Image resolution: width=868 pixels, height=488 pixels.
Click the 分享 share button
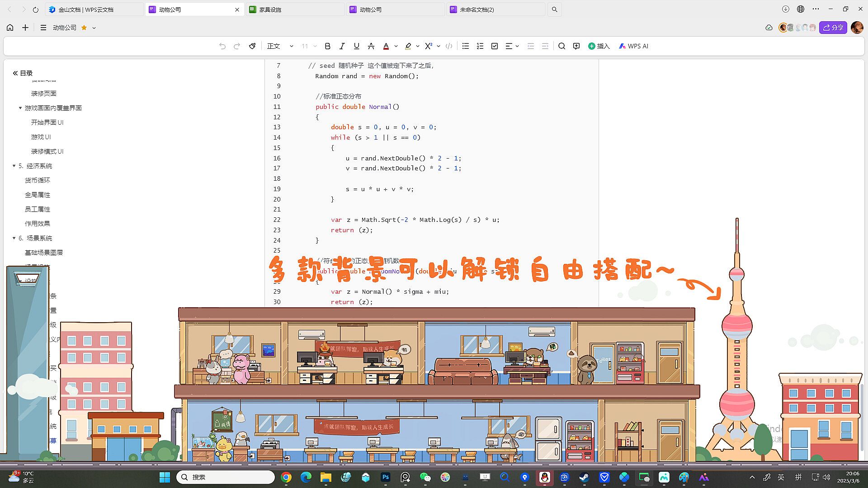833,28
